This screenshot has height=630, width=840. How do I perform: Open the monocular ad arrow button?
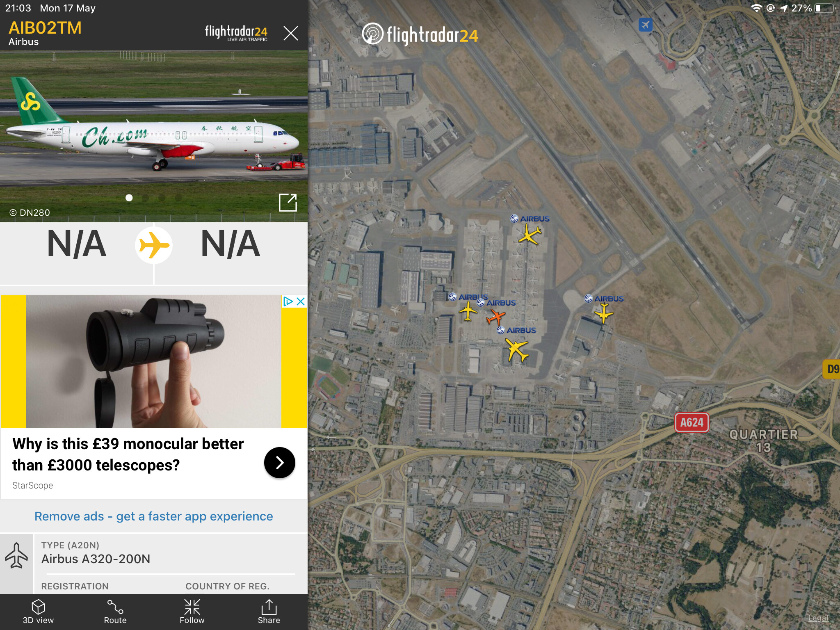coord(280,463)
